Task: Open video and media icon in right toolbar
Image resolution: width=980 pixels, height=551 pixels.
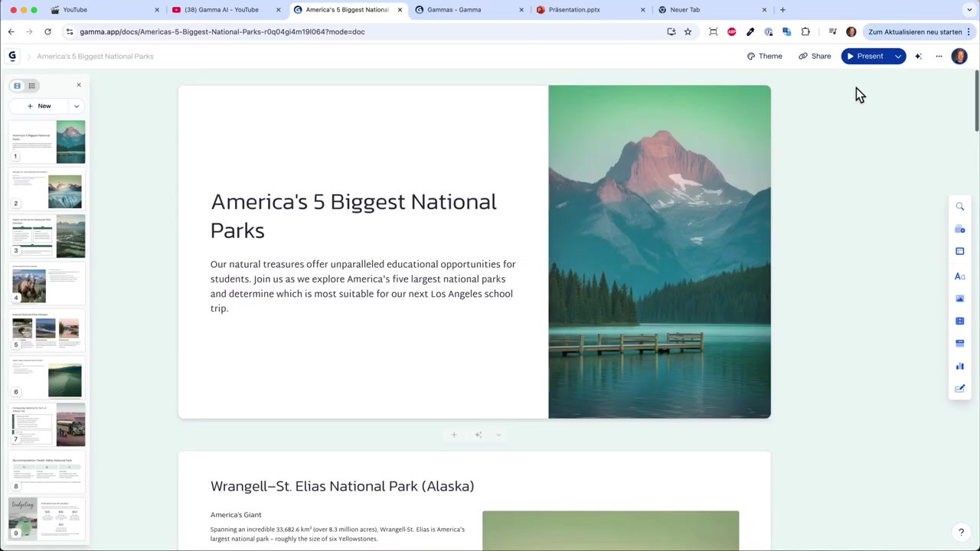Action: (x=959, y=321)
